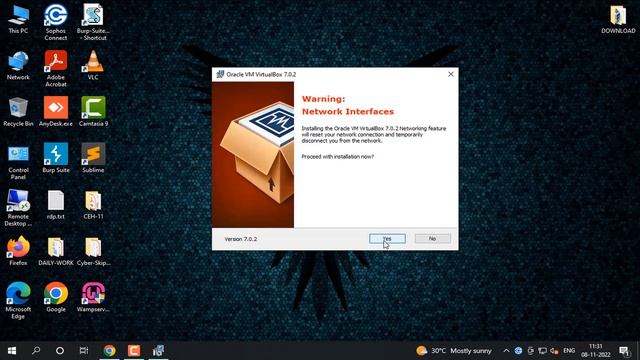Select the AnyDesk.exe desktop icon
Viewport: 640px width, 360px height.
tap(56, 112)
